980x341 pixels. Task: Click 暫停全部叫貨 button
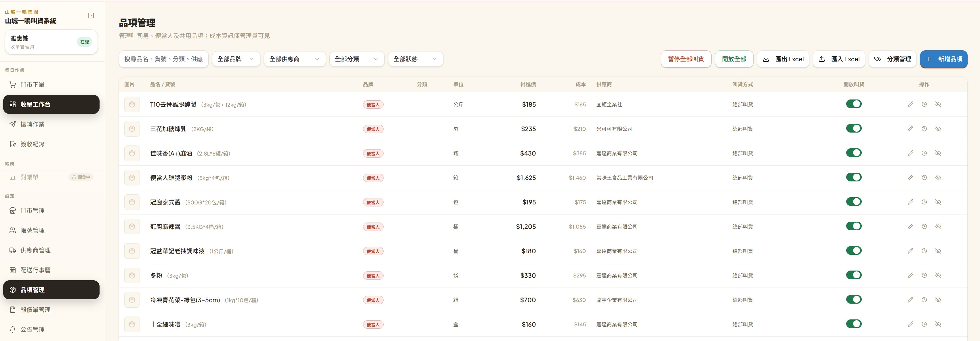(x=686, y=59)
